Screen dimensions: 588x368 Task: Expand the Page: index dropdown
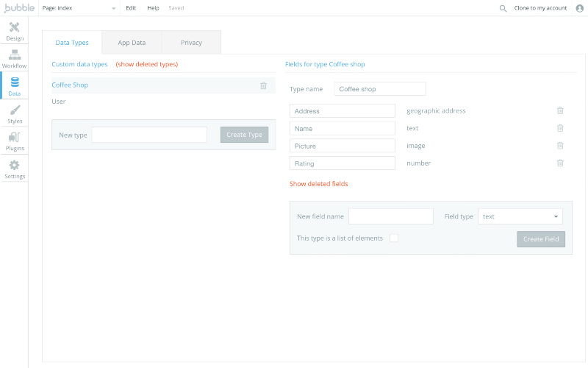[79, 8]
